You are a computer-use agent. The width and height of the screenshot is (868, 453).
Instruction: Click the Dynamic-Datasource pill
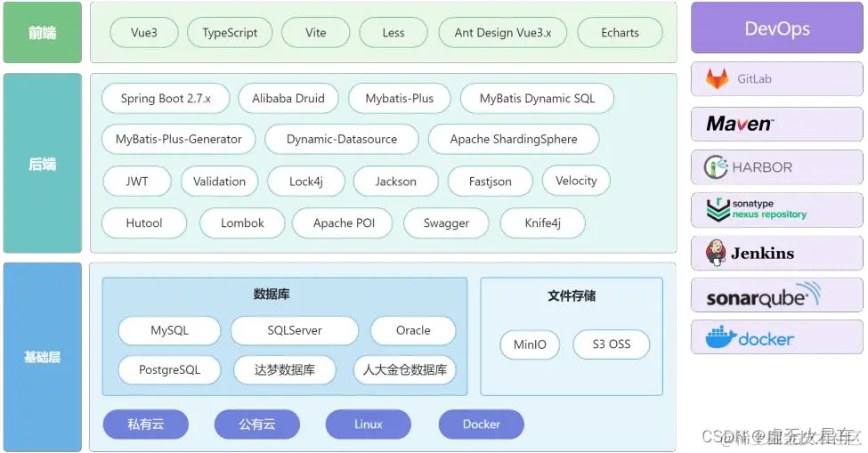click(x=342, y=139)
